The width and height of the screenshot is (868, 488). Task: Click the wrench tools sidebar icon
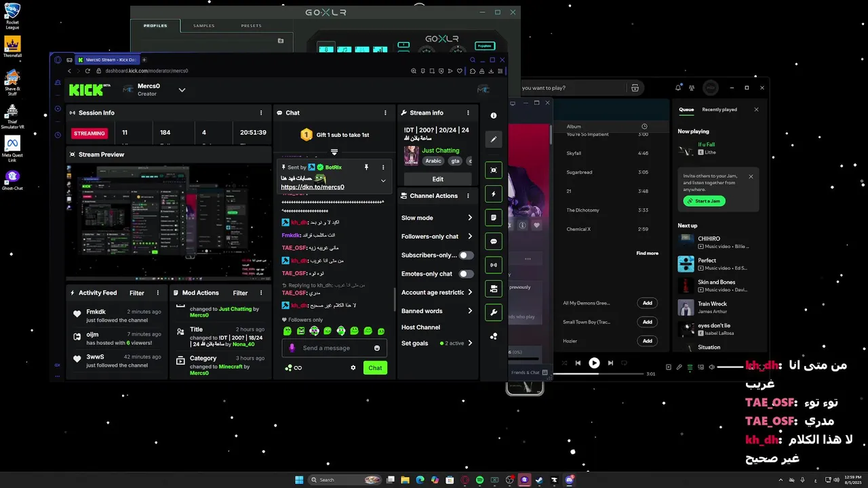click(x=494, y=312)
